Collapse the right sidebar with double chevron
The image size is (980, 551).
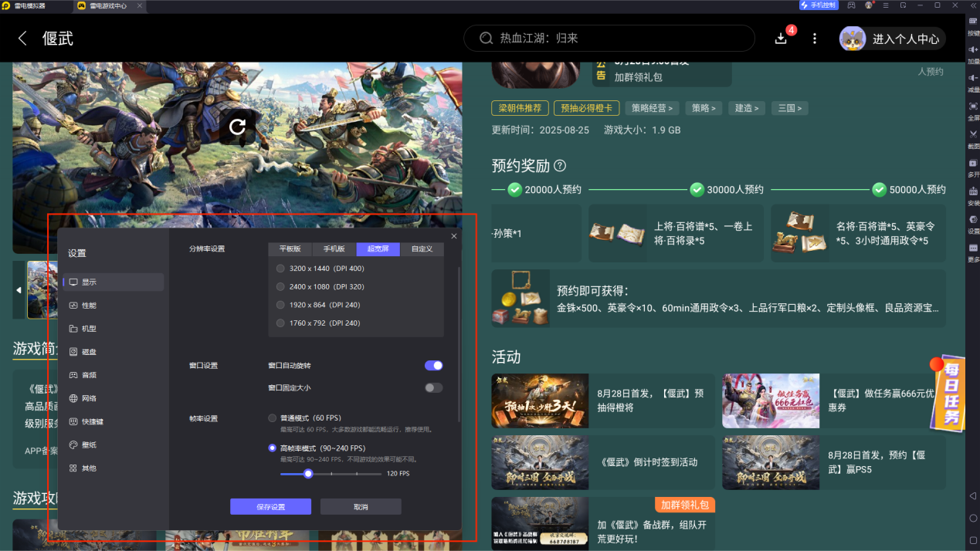972,5
